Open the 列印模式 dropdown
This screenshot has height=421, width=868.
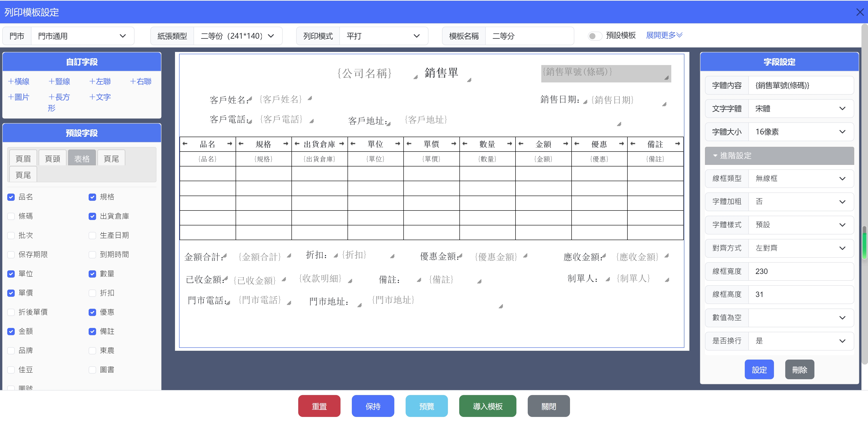tap(383, 36)
